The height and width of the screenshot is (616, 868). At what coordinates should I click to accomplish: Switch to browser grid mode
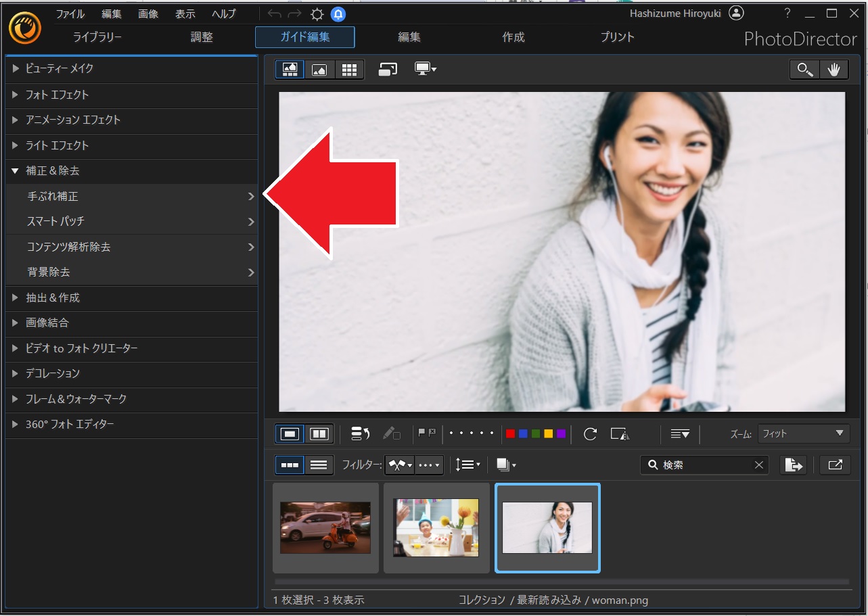(x=349, y=70)
